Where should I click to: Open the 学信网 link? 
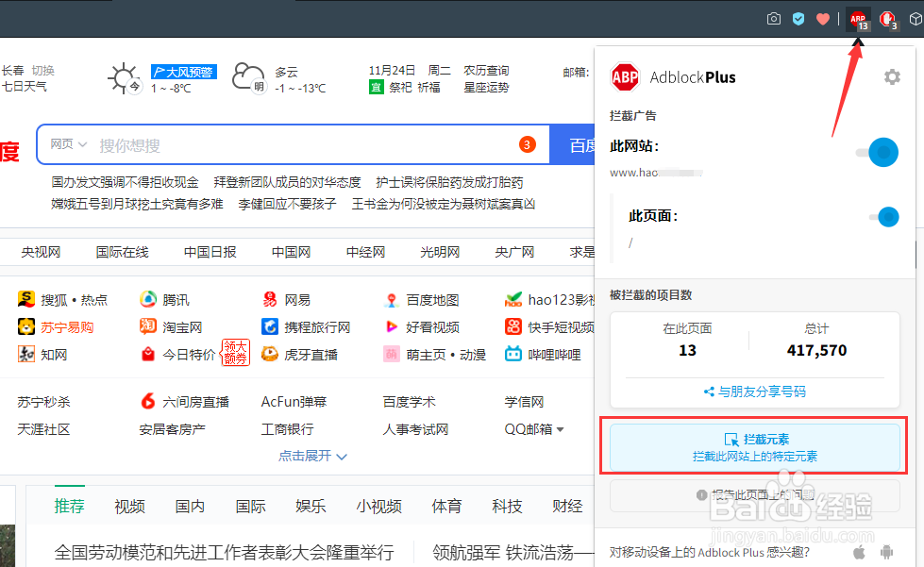point(524,402)
